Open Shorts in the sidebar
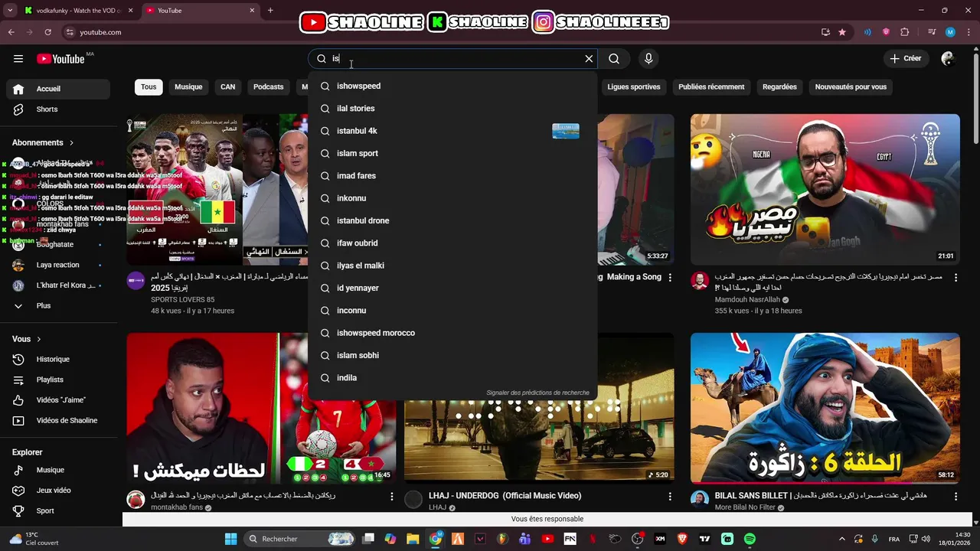The height and width of the screenshot is (551, 980). pyautogui.click(x=58, y=109)
